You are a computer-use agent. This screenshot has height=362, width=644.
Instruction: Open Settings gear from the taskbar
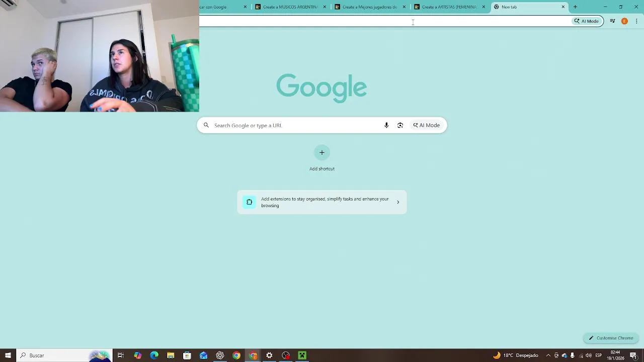(x=269, y=355)
